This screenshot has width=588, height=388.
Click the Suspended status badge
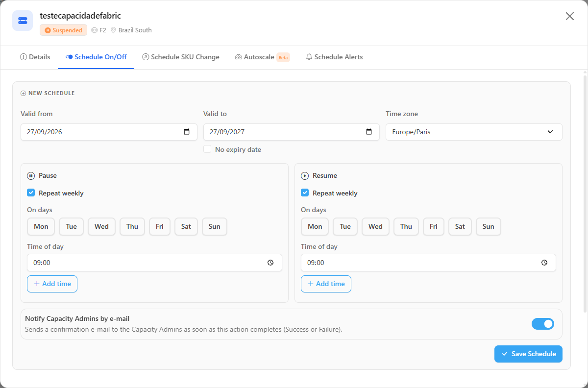(x=64, y=30)
